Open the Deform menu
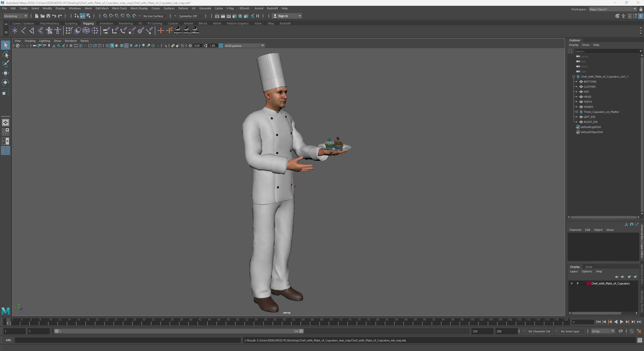Screen dimensions: 644x351 [x=183, y=8]
